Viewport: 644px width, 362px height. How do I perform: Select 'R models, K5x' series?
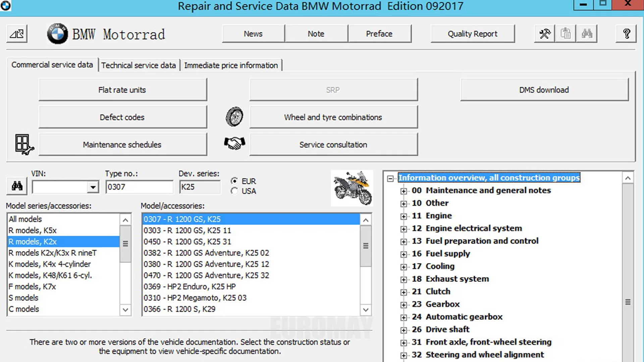63,231
